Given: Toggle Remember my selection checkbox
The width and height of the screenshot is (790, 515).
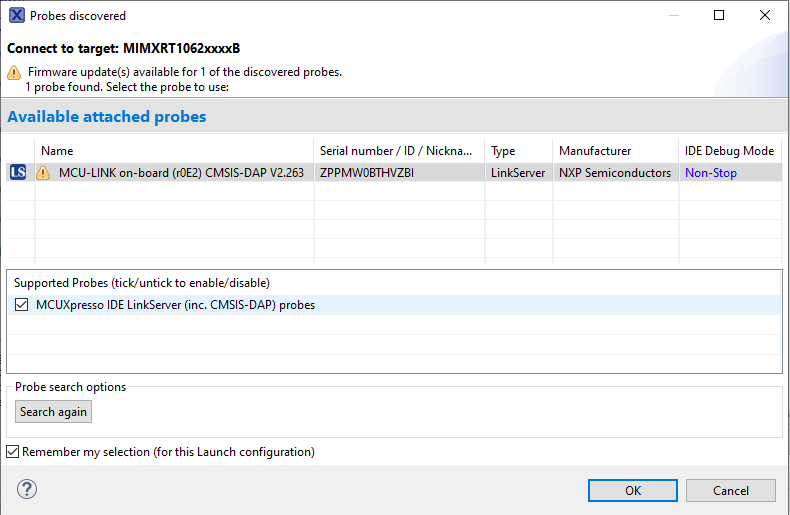Looking at the screenshot, I should click(x=13, y=452).
